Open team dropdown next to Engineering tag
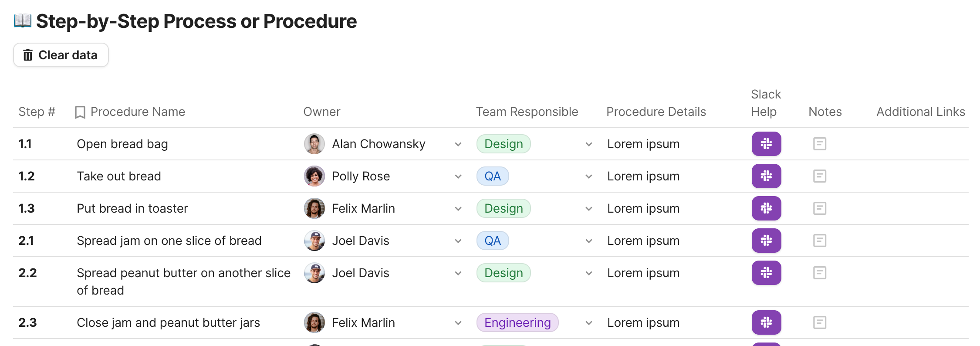980x346 pixels. pos(588,323)
